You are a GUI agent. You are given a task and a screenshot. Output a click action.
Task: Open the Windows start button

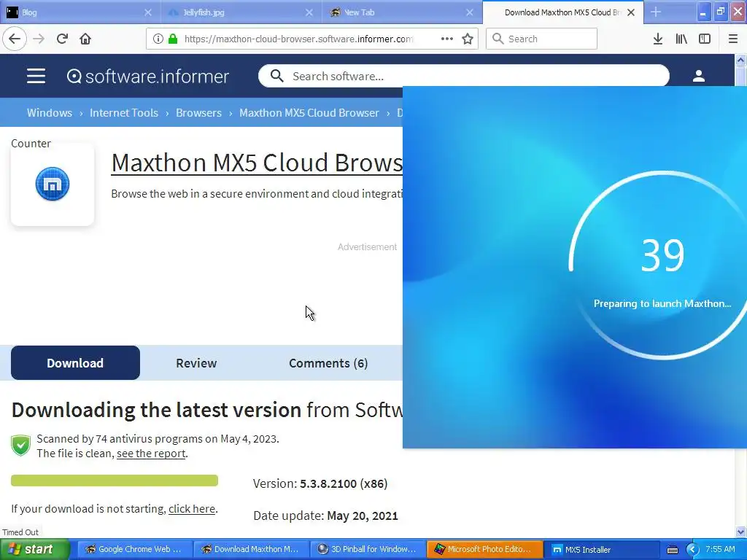35,549
